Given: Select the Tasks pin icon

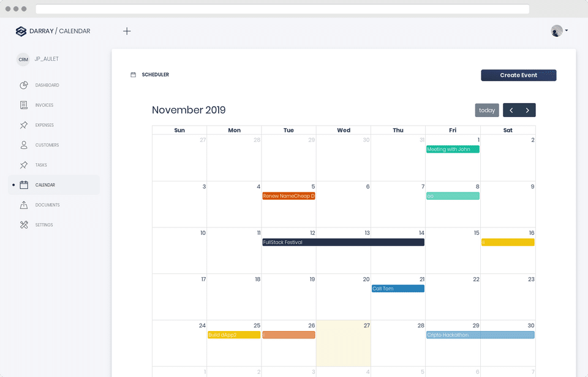Looking at the screenshot, I should (x=24, y=165).
